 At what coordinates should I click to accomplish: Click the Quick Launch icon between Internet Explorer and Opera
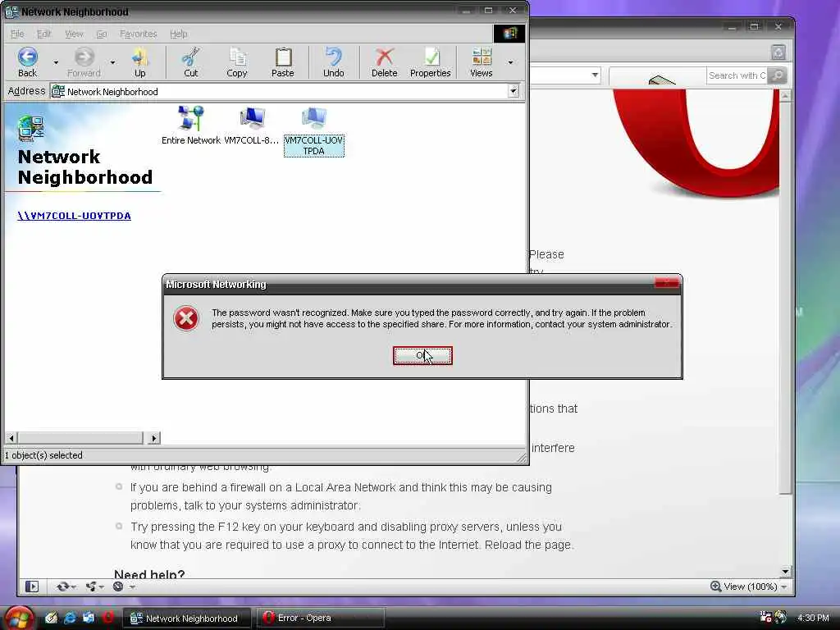point(89,618)
